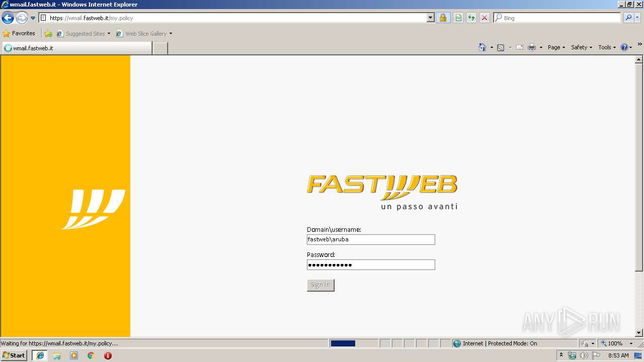Open the Action Center flag icon
Viewport: 644px width, 362px height.
tap(596, 355)
